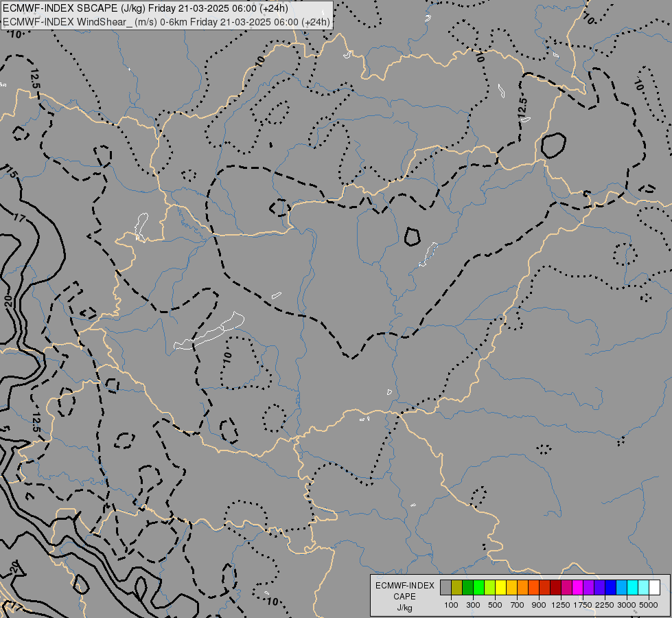Click the legend value 500

495,605
